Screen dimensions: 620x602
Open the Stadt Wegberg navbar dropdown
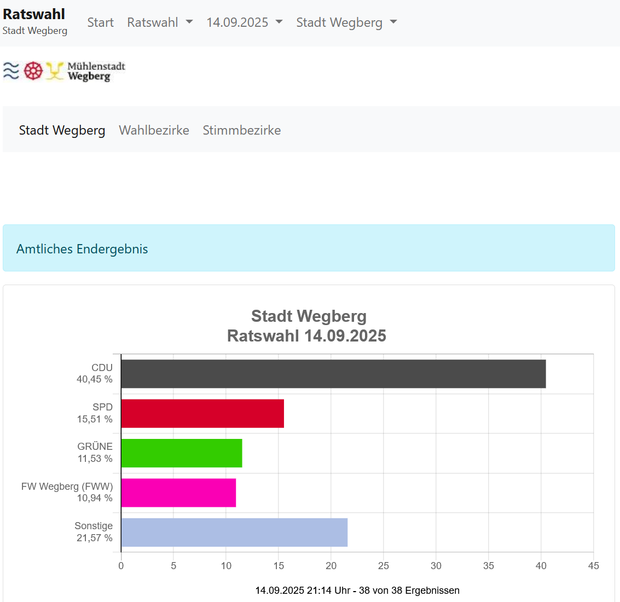(346, 22)
